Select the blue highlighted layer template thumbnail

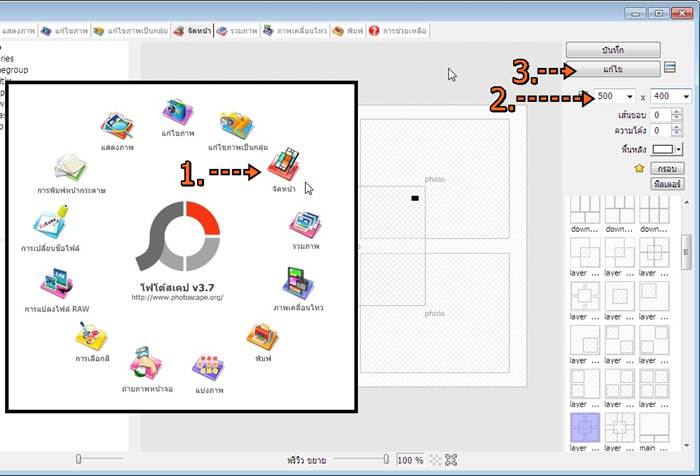[585, 427]
